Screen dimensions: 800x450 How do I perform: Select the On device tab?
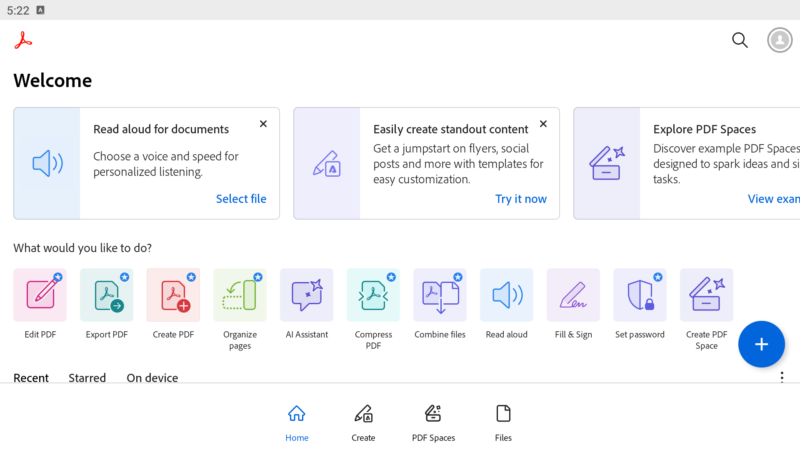pyautogui.click(x=152, y=378)
